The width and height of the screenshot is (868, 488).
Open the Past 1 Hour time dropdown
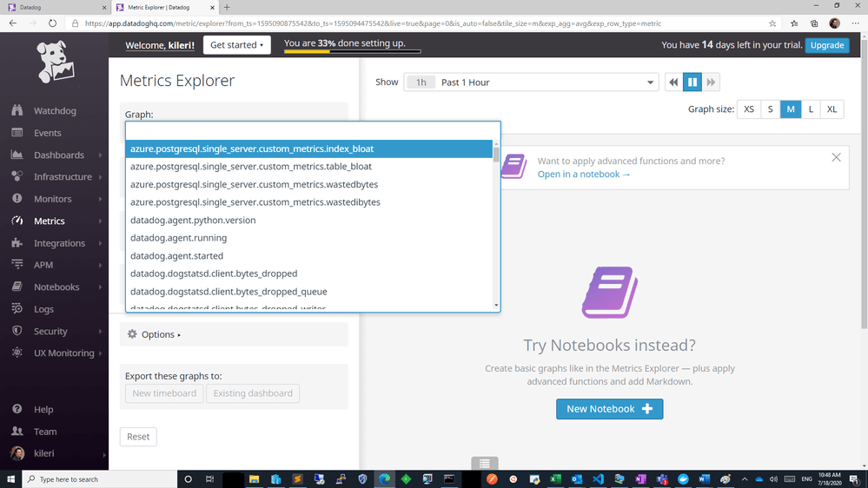(x=531, y=82)
